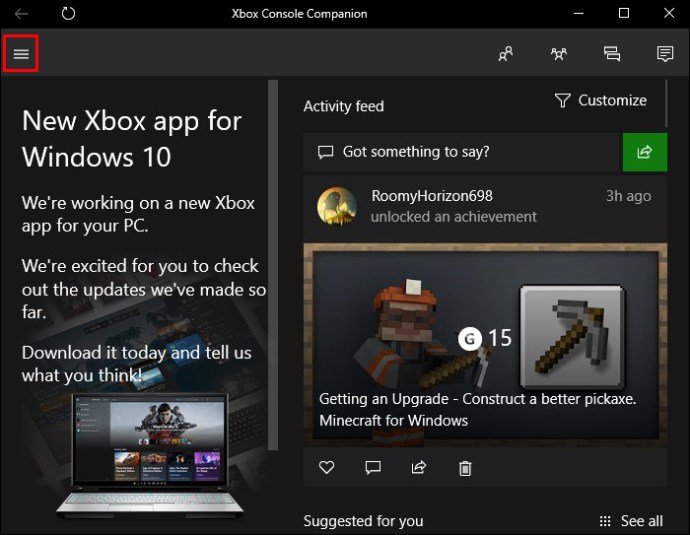Viewport: 690px width, 535px height.
Task: Click the laptop image in the promo
Action: [x=150, y=455]
